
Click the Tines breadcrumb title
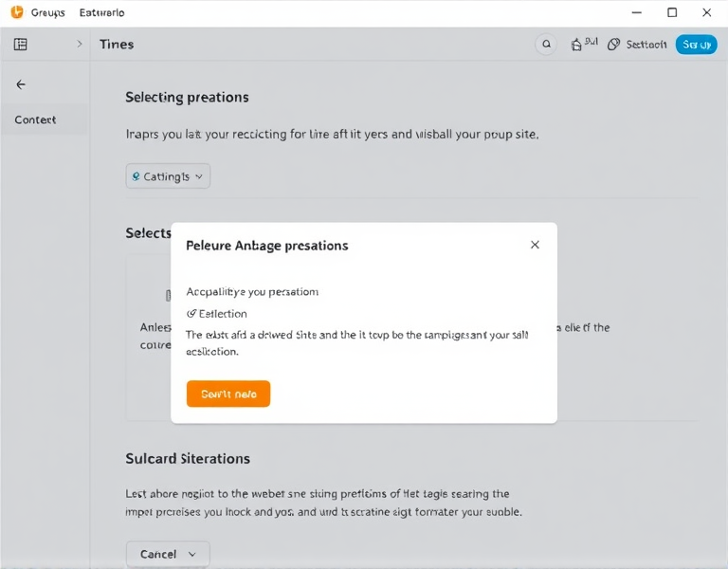click(x=117, y=45)
